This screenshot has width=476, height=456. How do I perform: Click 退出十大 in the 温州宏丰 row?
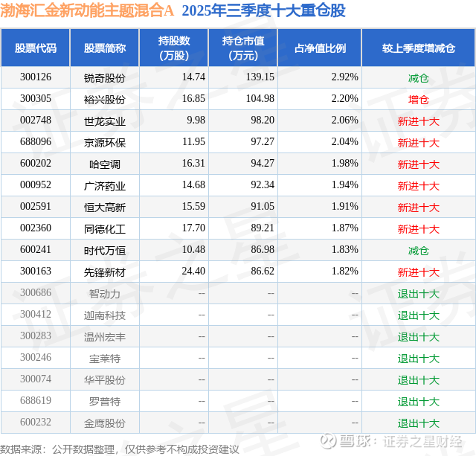coord(418,337)
